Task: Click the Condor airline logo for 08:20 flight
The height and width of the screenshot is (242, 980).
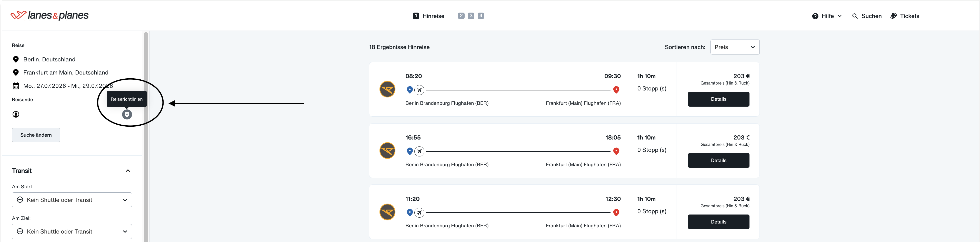Action: pyautogui.click(x=387, y=89)
